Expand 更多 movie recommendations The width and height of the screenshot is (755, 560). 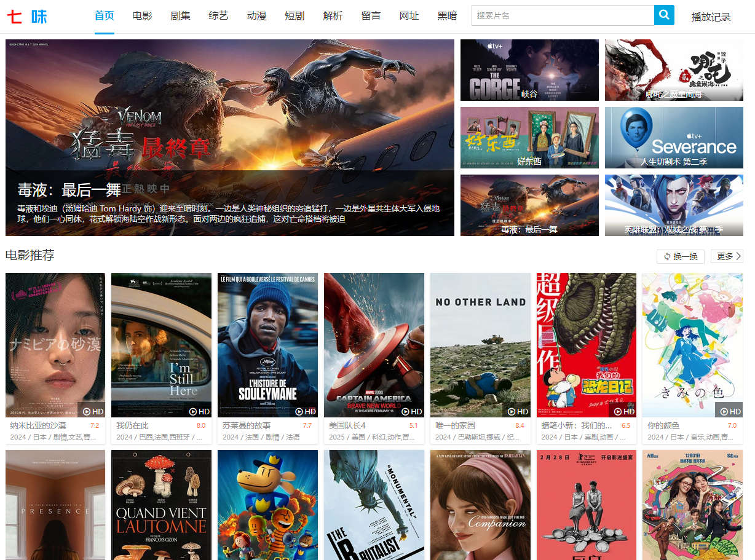pyautogui.click(x=727, y=256)
